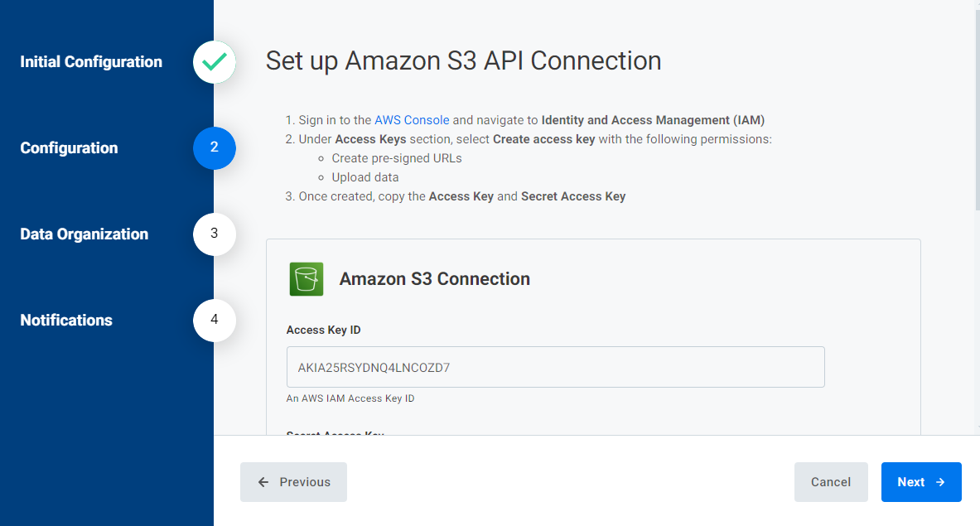The height and width of the screenshot is (526, 980).
Task: Click the 'Secret Access Key' text in step 3
Action: (x=573, y=196)
